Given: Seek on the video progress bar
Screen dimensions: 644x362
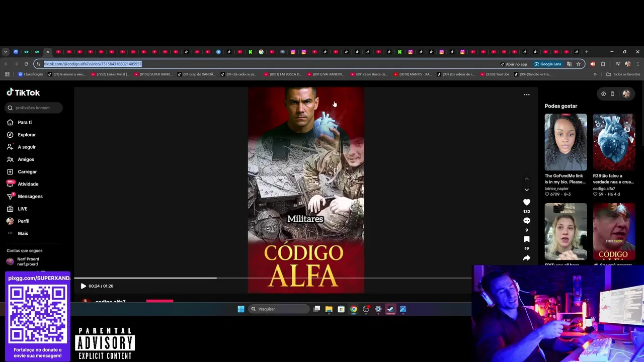Looking at the screenshot, I should [273, 278].
